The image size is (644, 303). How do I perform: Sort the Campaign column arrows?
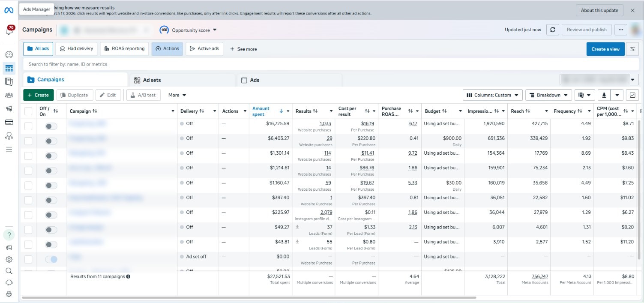[95, 111]
